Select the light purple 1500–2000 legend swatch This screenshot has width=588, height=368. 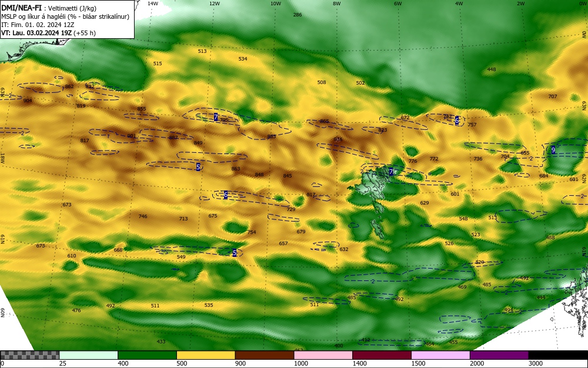tap(440, 355)
